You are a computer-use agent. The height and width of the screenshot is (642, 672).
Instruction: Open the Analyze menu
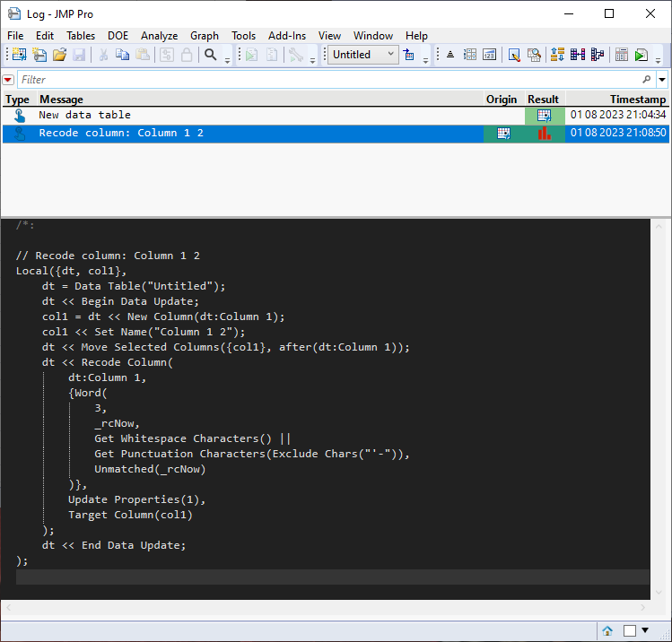[160, 36]
